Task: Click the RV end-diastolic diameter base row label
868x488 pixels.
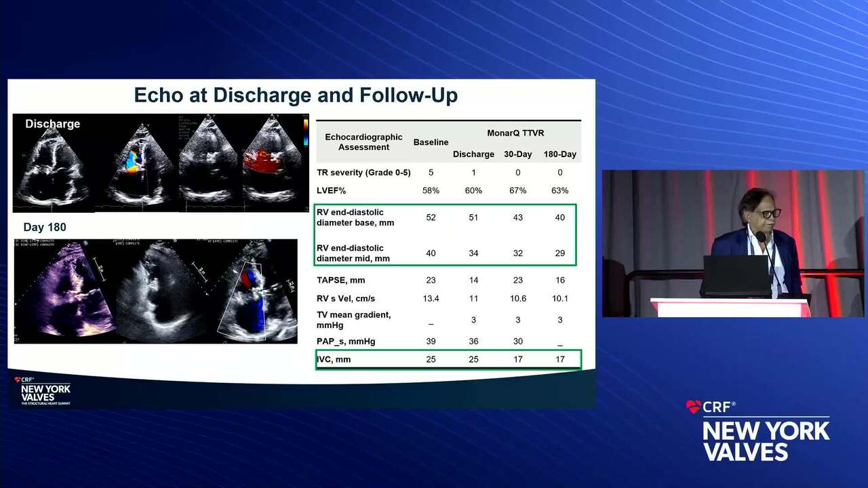Action: coord(355,218)
